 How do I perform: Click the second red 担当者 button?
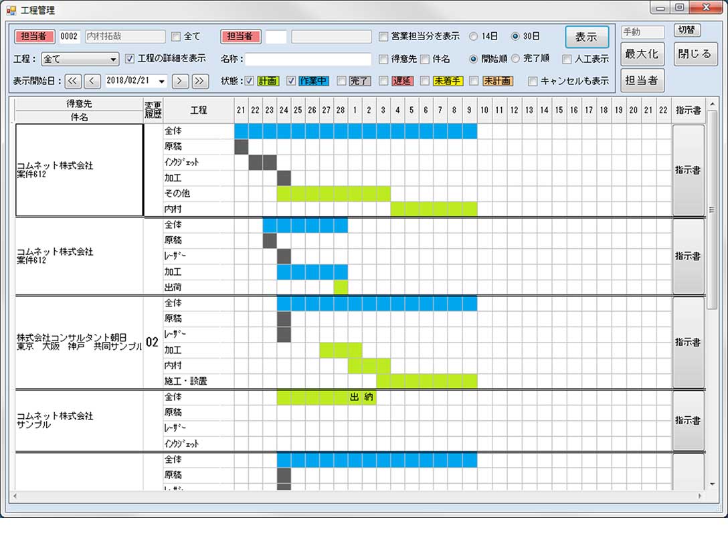[x=240, y=36]
